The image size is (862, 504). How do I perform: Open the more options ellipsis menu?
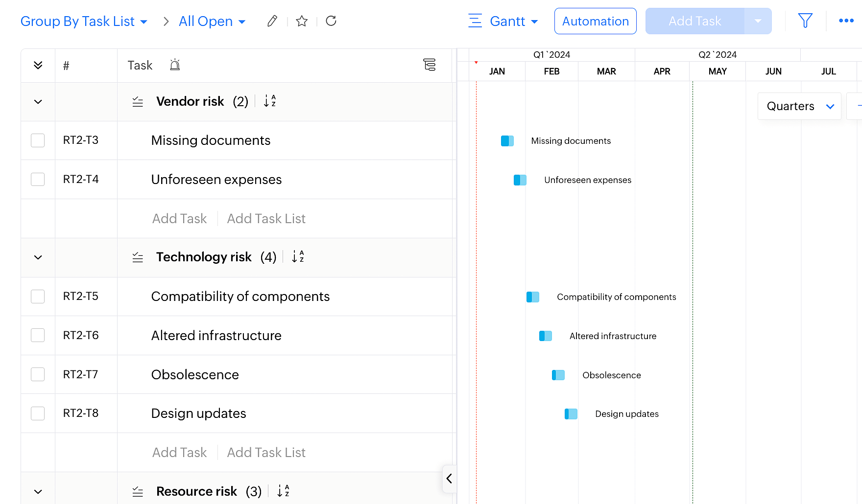click(x=846, y=21)
